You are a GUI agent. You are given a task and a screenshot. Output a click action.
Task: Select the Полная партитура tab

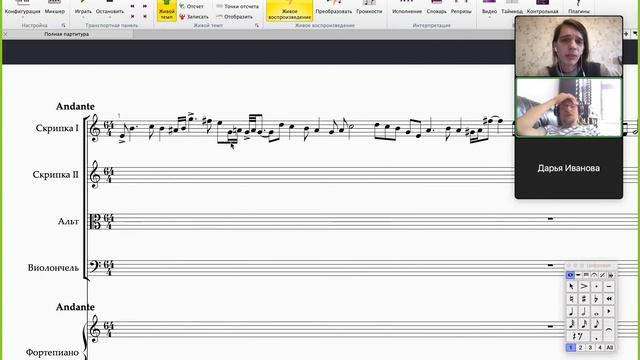click(x=67, y=34)
